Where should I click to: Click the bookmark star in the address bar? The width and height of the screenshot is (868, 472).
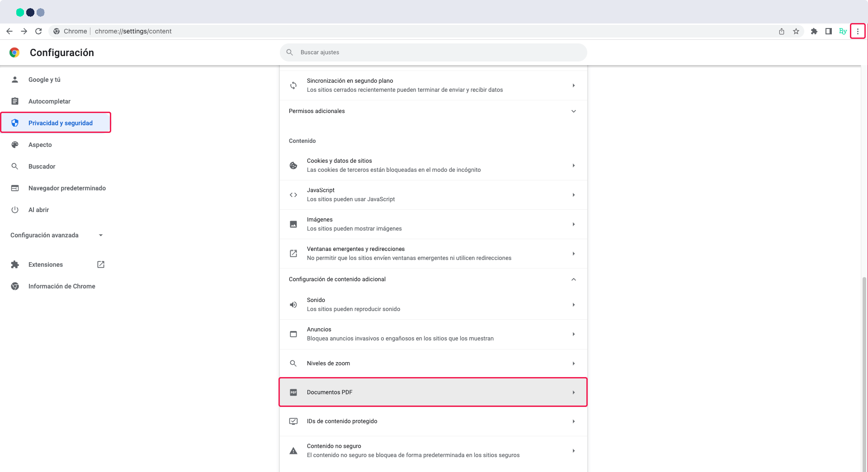tap(797, 31)
